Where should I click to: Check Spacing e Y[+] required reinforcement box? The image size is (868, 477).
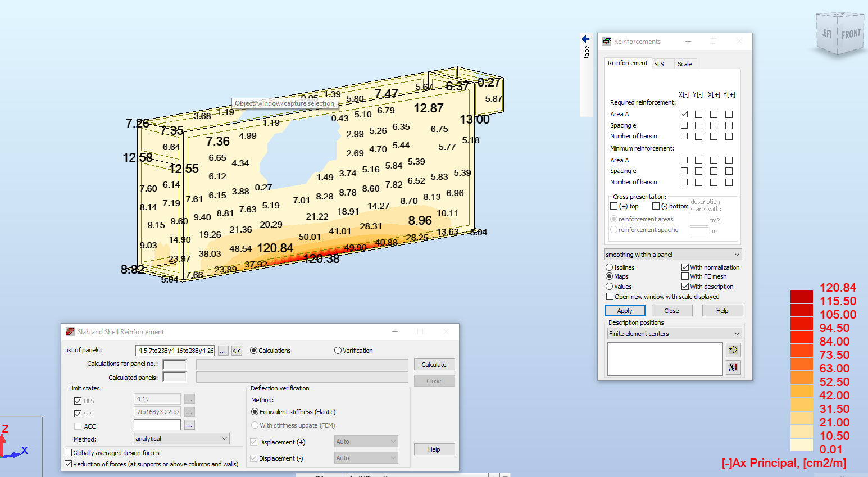pyautogui.click(x=729, y=125)
